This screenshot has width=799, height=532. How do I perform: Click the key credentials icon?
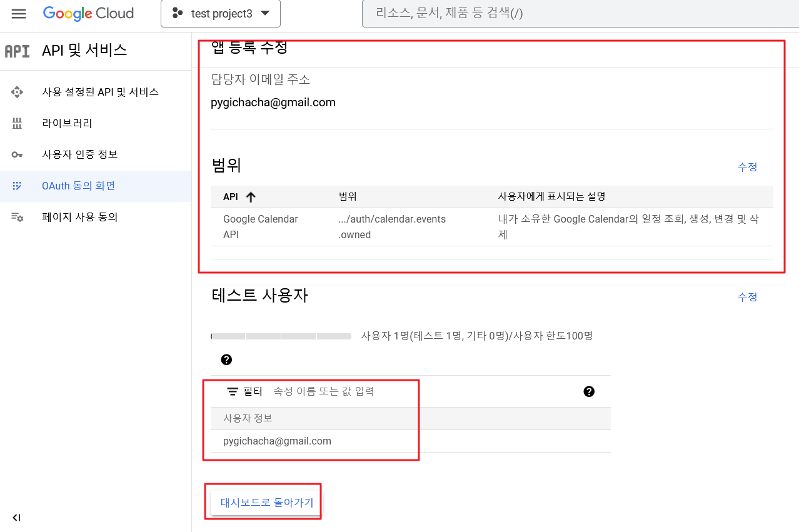coord(17,154)
